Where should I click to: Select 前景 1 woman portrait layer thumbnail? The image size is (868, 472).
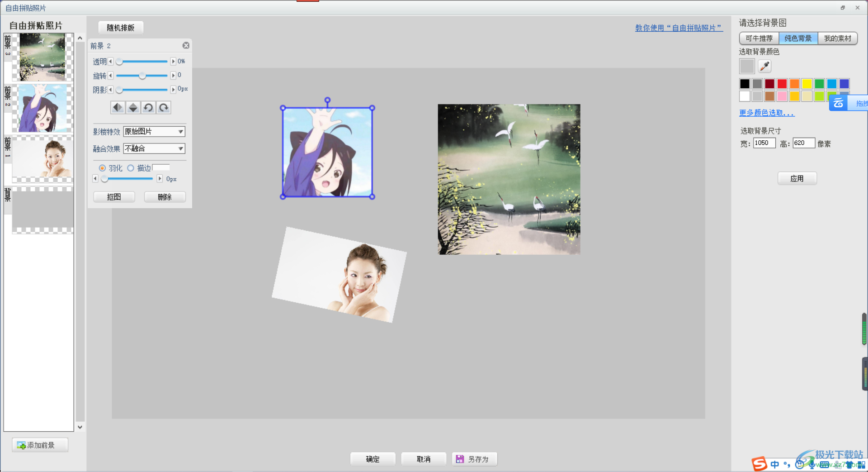(42, 159)
